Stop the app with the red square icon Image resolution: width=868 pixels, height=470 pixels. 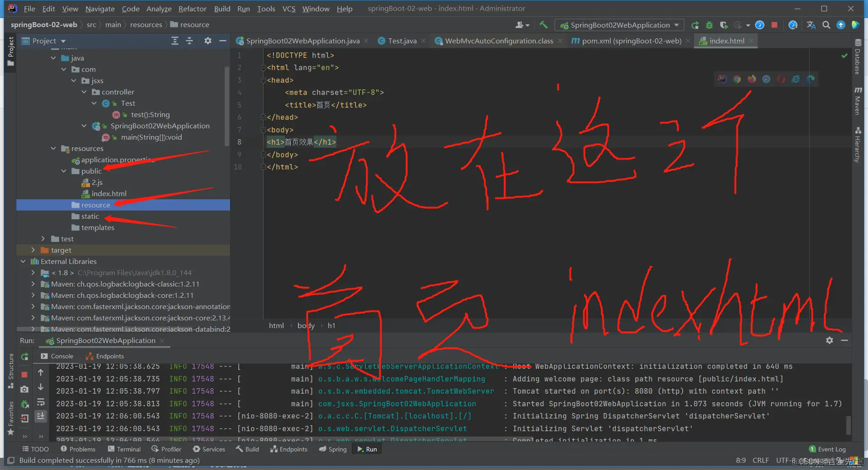coord(774,25)
